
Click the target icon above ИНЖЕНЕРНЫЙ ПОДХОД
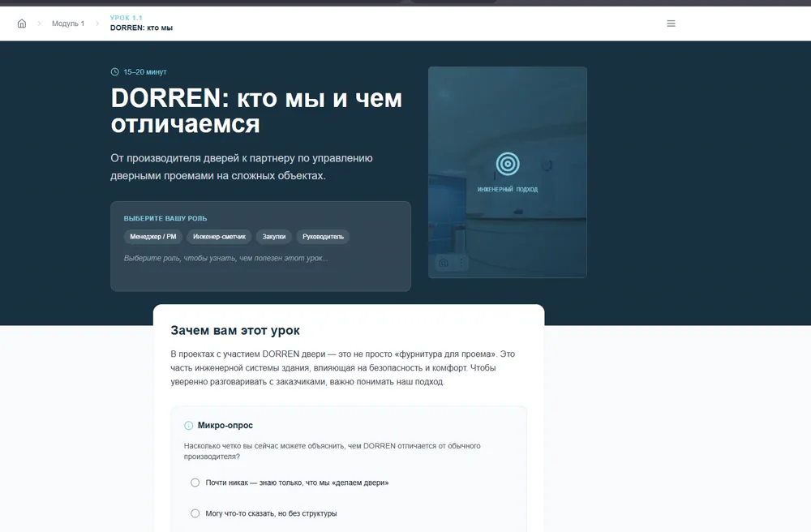[508, 164]
